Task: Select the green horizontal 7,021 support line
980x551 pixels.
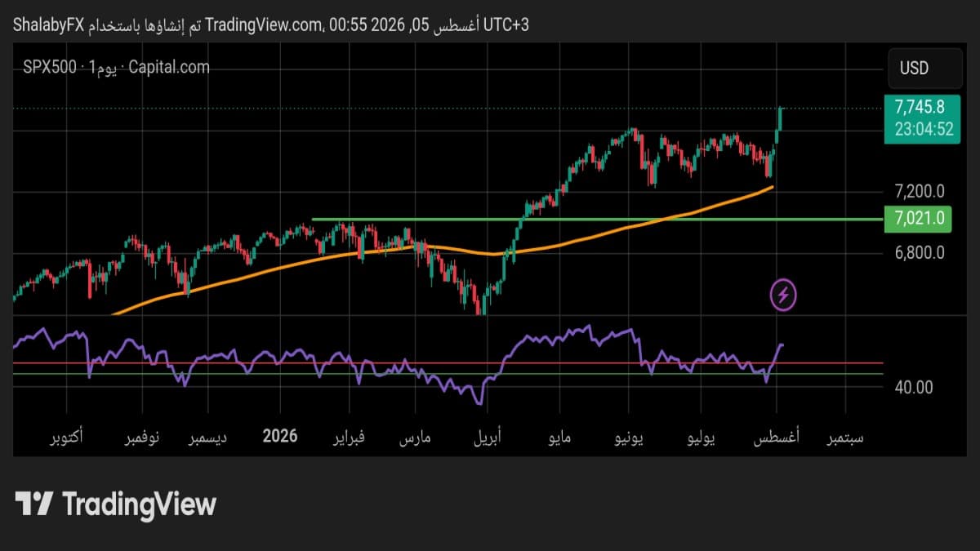Action: pos(596,219)
